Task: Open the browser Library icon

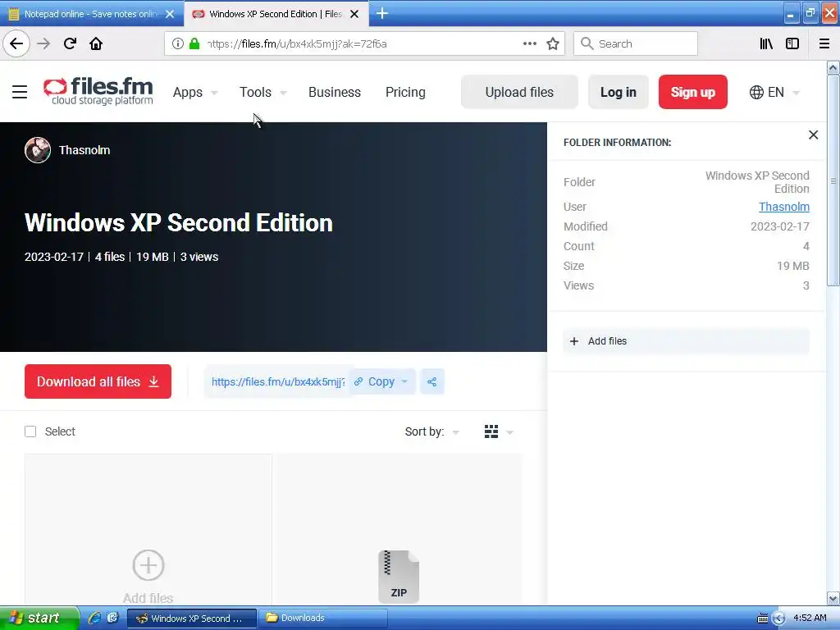Action: (766, 44)
